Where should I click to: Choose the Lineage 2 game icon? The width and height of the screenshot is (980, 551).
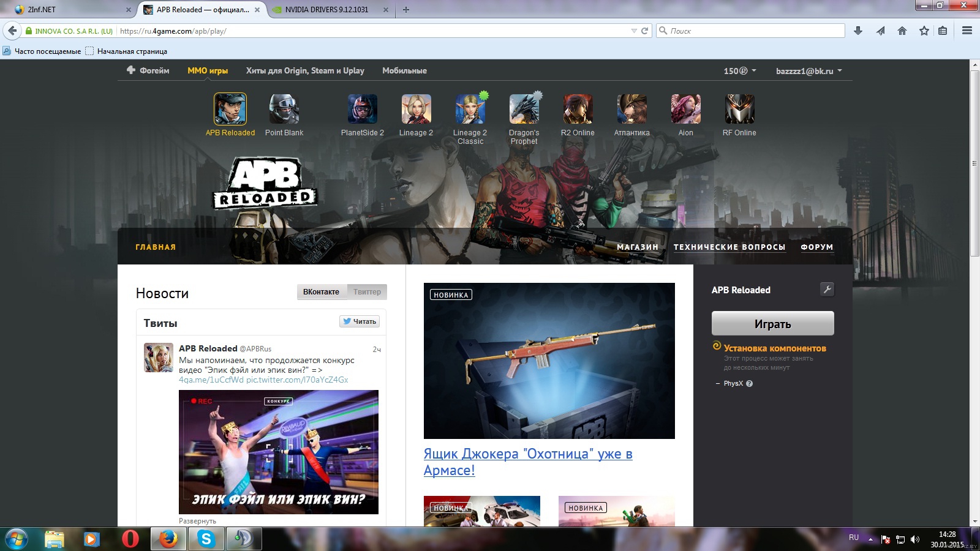pyautogui.click(x=417, y=109)
